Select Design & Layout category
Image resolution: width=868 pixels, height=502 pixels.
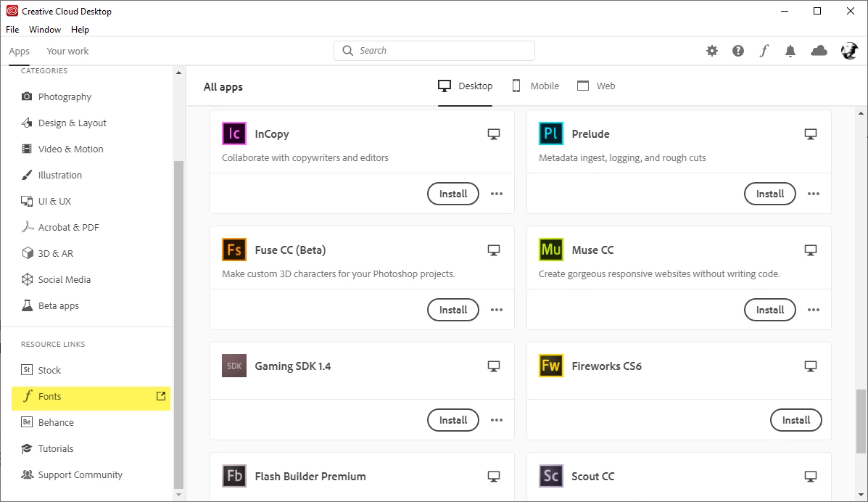click(63, 123)
